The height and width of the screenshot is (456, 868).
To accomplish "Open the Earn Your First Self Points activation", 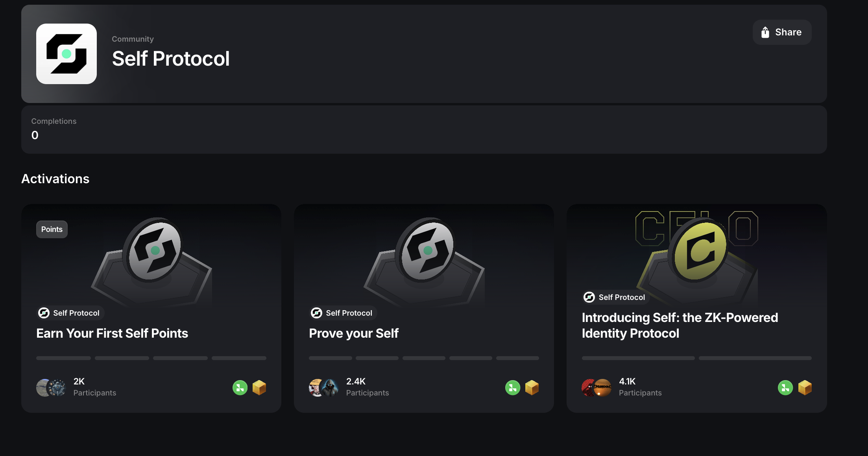I will tap(112, 333).
